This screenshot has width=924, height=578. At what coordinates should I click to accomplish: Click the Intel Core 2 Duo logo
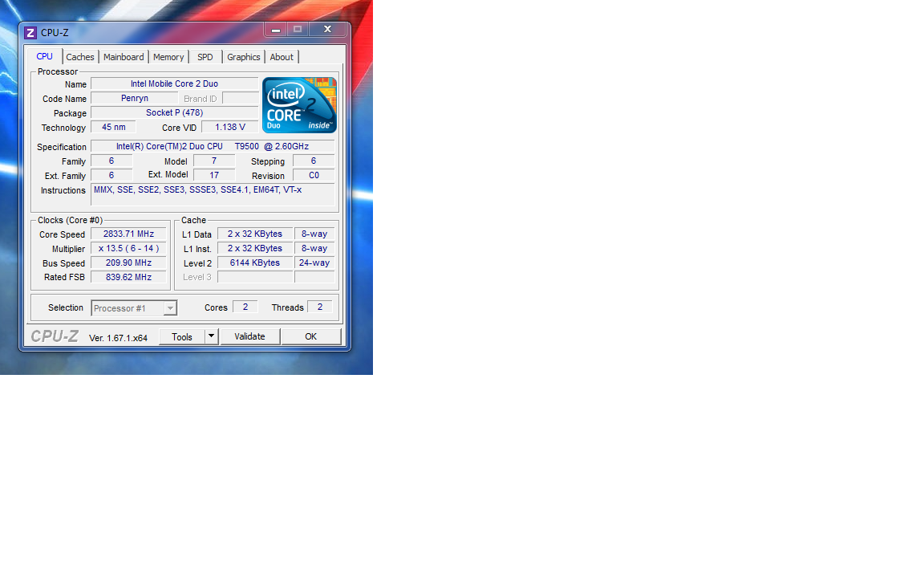(299, 104)
